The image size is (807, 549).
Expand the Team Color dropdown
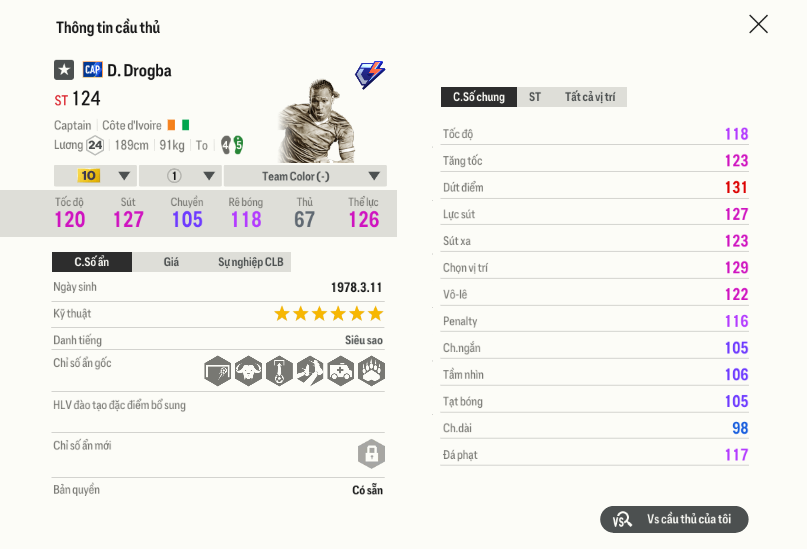[x=305, y=176]
